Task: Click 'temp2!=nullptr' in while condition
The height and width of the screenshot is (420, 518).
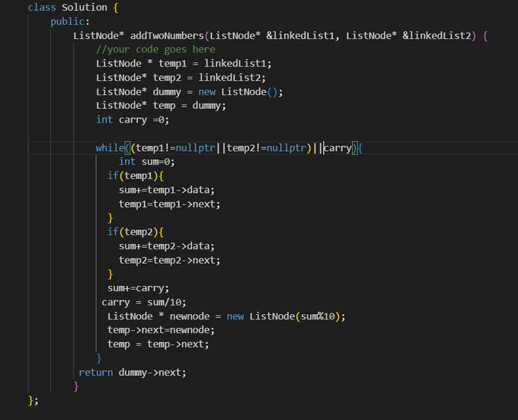Action: click(267, 148)
